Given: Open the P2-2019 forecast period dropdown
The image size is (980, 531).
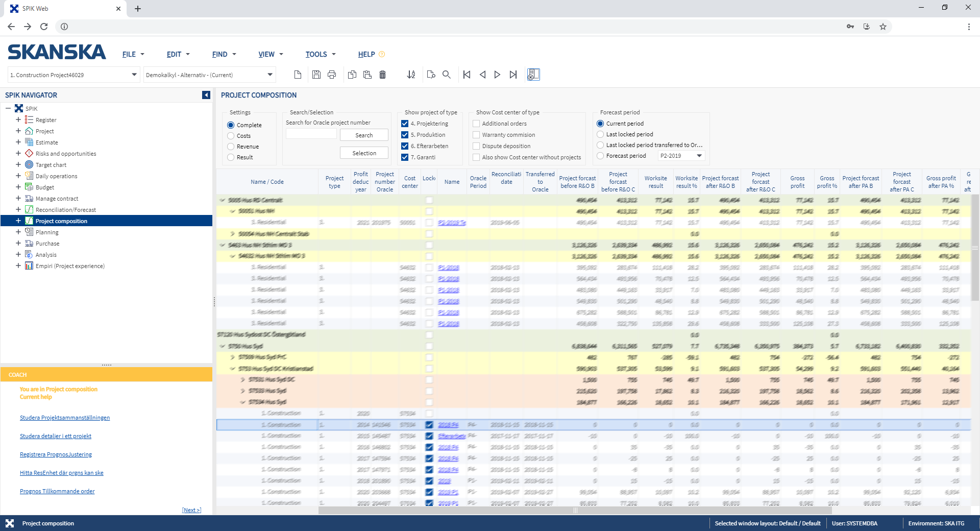Looking at the screenshot, I should (699, 156).
